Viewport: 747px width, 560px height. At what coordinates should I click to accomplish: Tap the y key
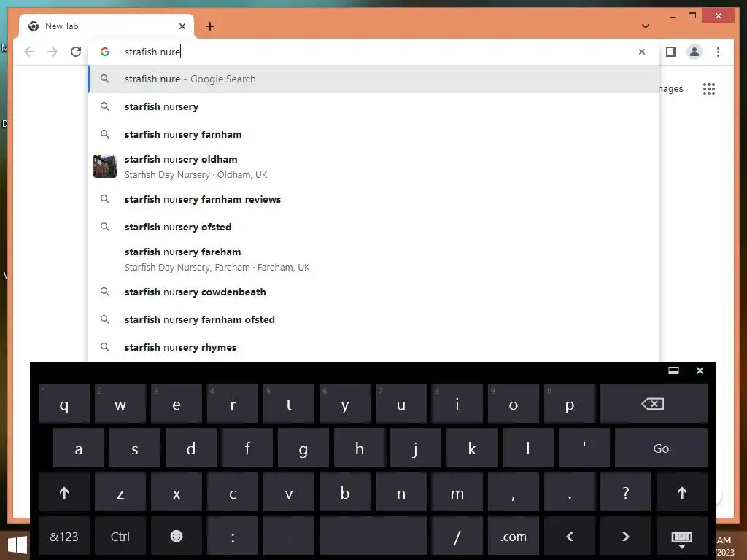point(345,404)
